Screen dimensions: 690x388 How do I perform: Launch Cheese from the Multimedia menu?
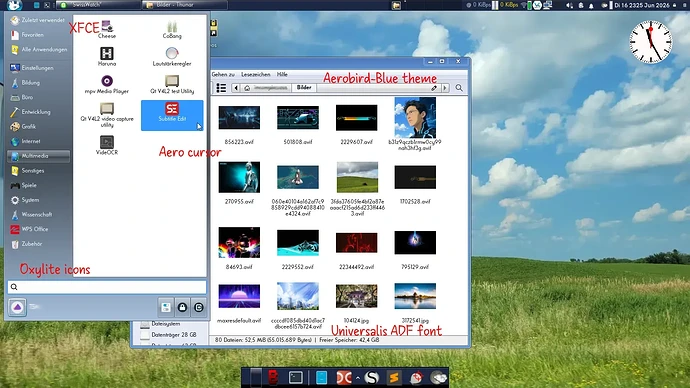[106, 29]
